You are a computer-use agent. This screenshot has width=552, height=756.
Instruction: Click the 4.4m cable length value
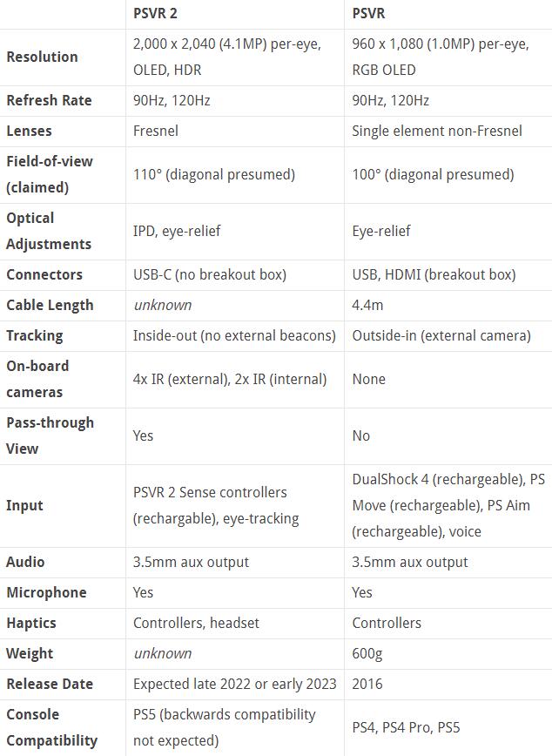click(367, 305)
